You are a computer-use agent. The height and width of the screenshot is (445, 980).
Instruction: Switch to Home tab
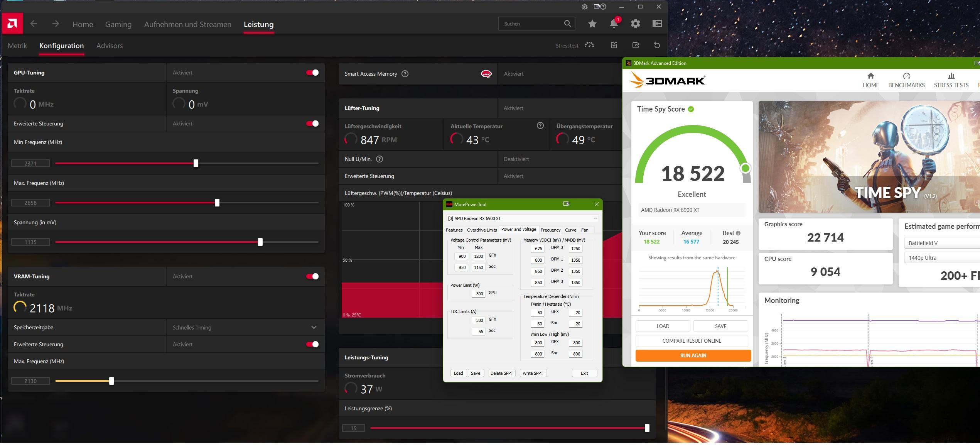tap(83, 24)
